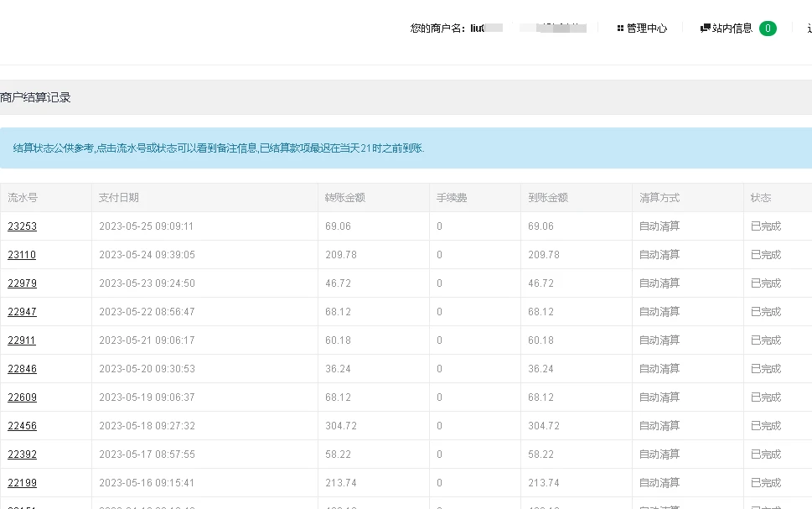Open settlement record 23253

pyautogui.click(x=22, y=226)
